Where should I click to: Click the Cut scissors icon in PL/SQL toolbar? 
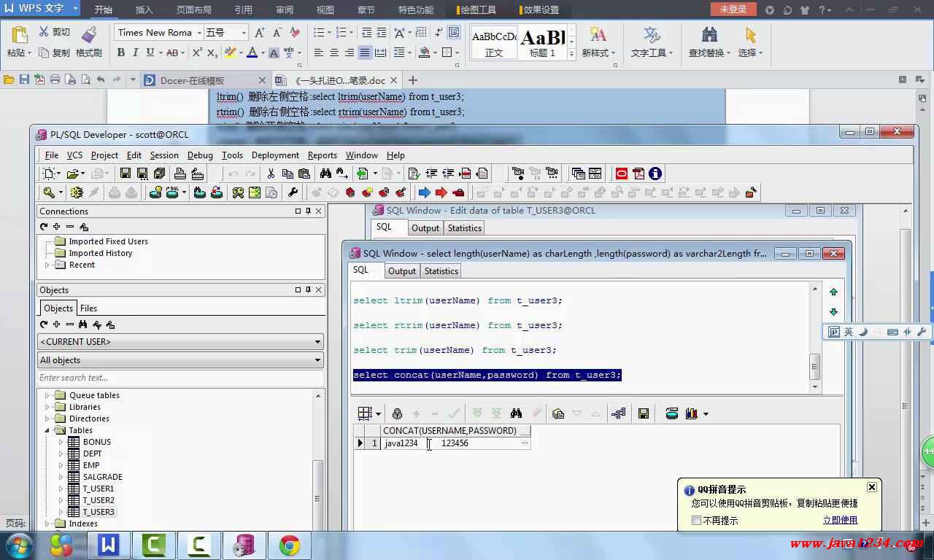click(x=271, y=174)
